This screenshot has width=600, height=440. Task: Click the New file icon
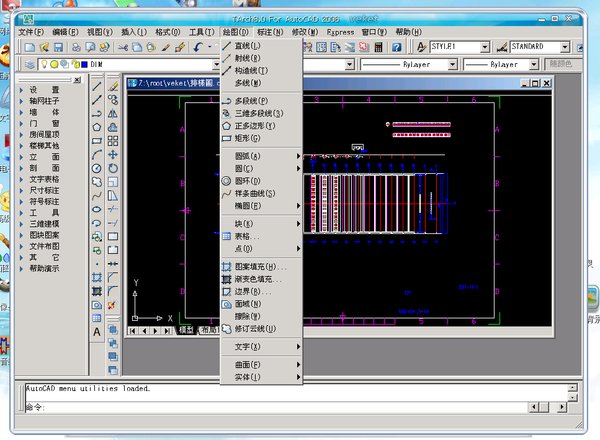click(29, 47)
